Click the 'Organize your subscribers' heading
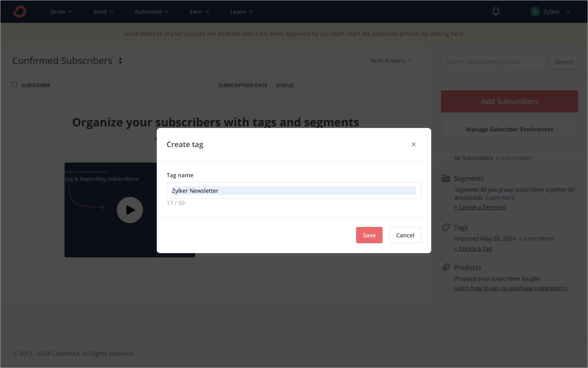Viewport: 588px width, 368px height. coord(216,122)
